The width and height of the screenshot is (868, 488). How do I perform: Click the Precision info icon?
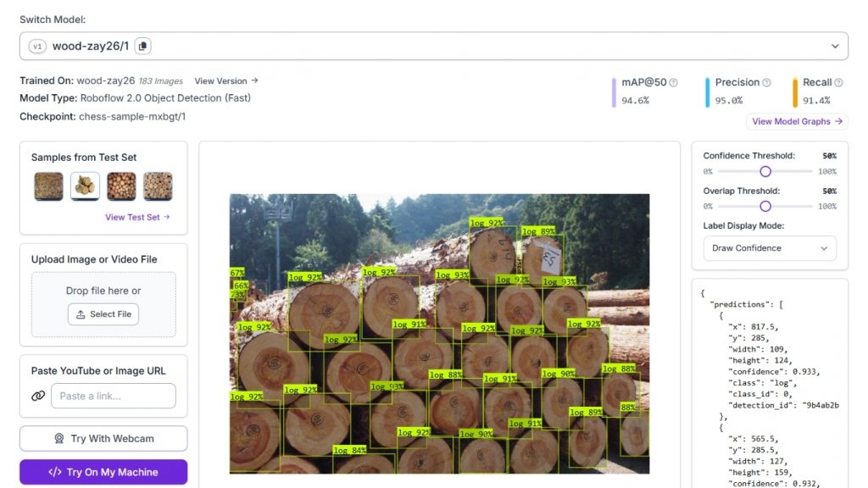tap(766, 82)
